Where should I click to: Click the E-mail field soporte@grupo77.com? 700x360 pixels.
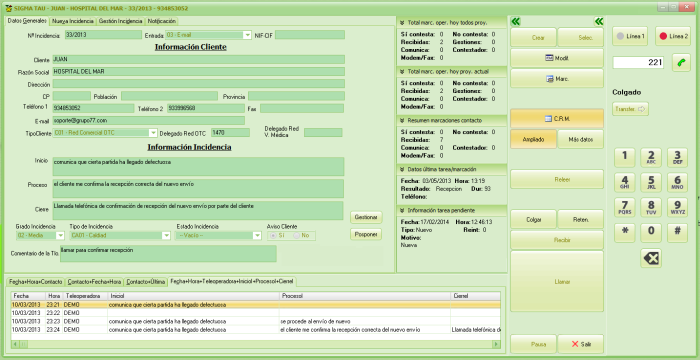149,121
